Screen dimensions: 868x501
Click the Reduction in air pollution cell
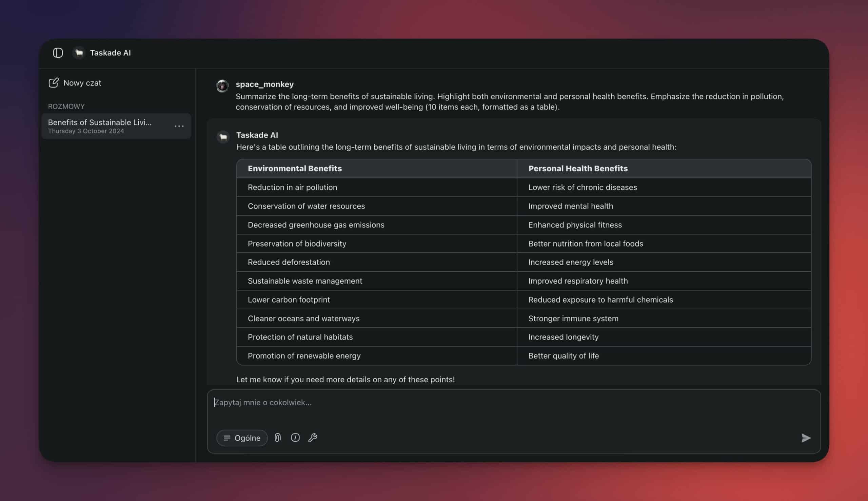click(292, 187)
